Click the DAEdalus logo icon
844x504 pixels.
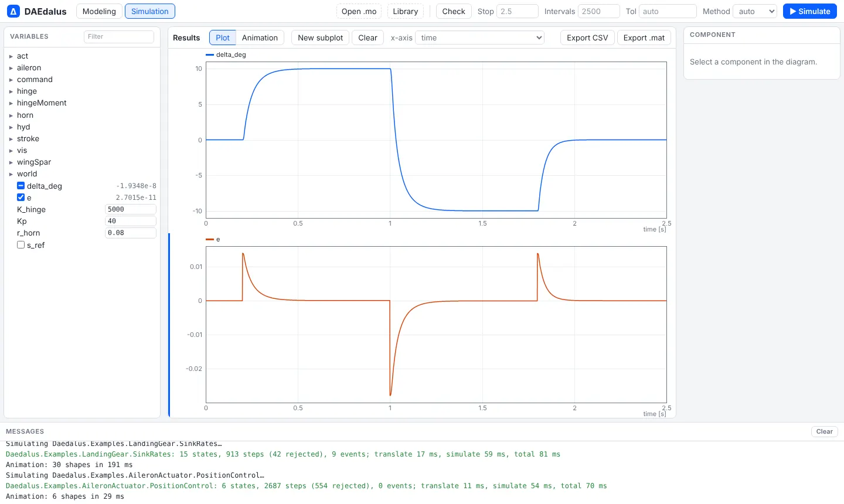coord(13,11)
